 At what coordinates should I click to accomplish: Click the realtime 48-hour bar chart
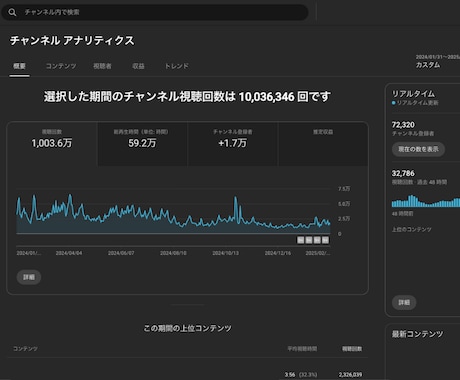click(426, 201)
